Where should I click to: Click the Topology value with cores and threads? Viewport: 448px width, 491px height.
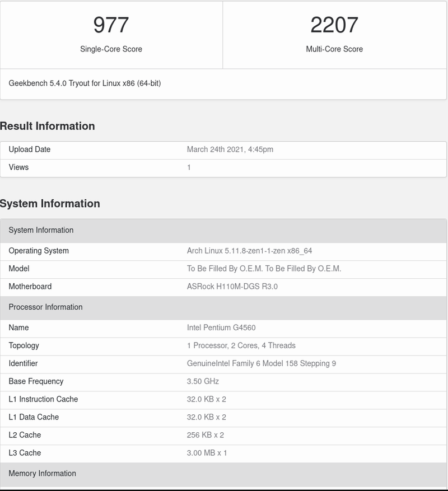pos(241,345)
